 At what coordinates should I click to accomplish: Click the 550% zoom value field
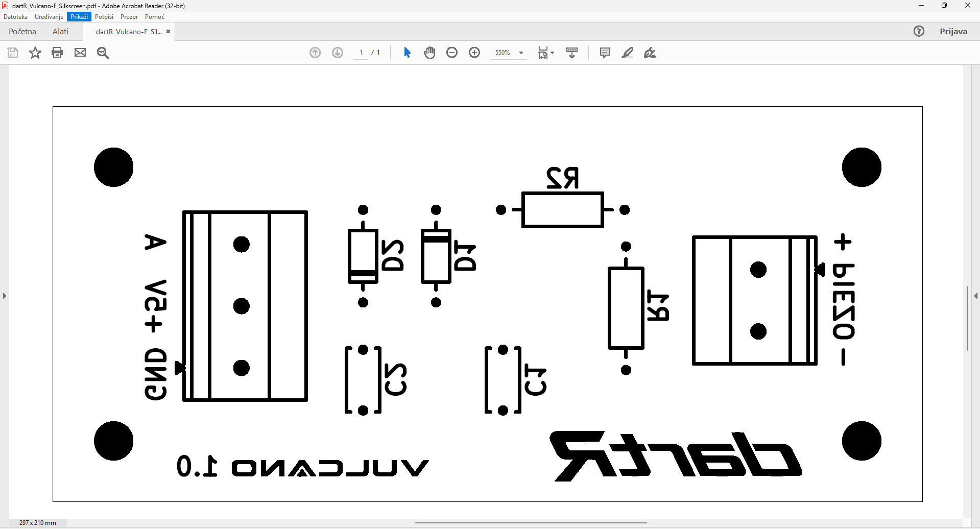point(503,53)
